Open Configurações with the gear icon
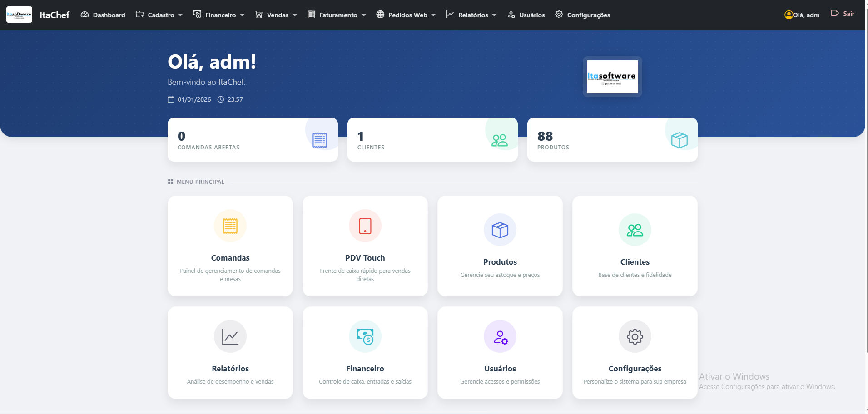 [x=635, y=336]
